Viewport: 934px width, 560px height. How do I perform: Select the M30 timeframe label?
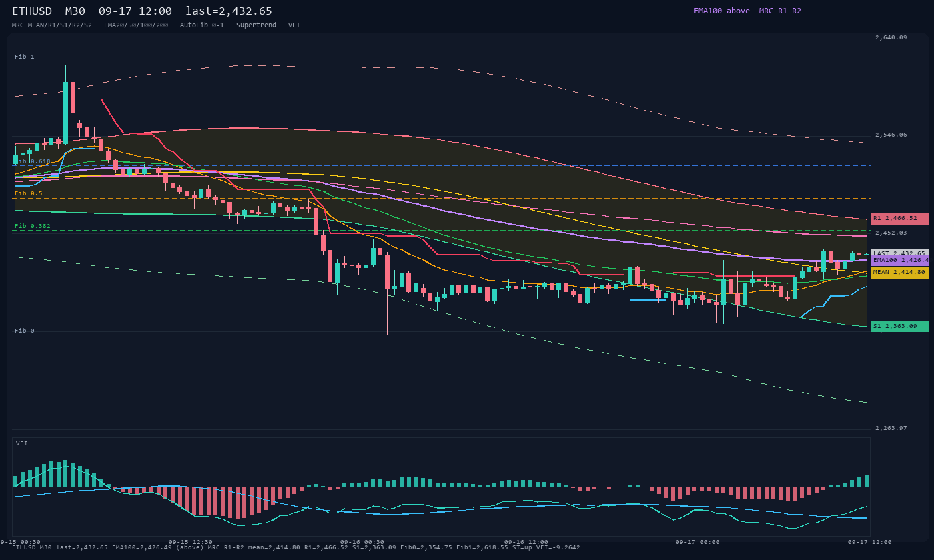click(x=75, y=11)
